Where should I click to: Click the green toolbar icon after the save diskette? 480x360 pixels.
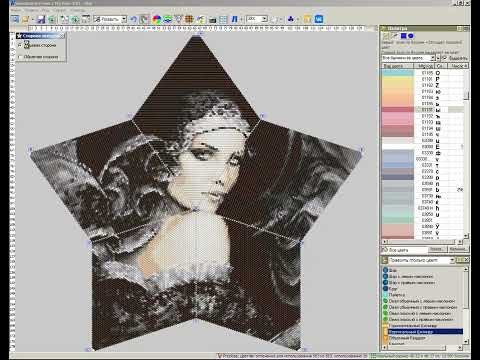[x=52, y=19]
